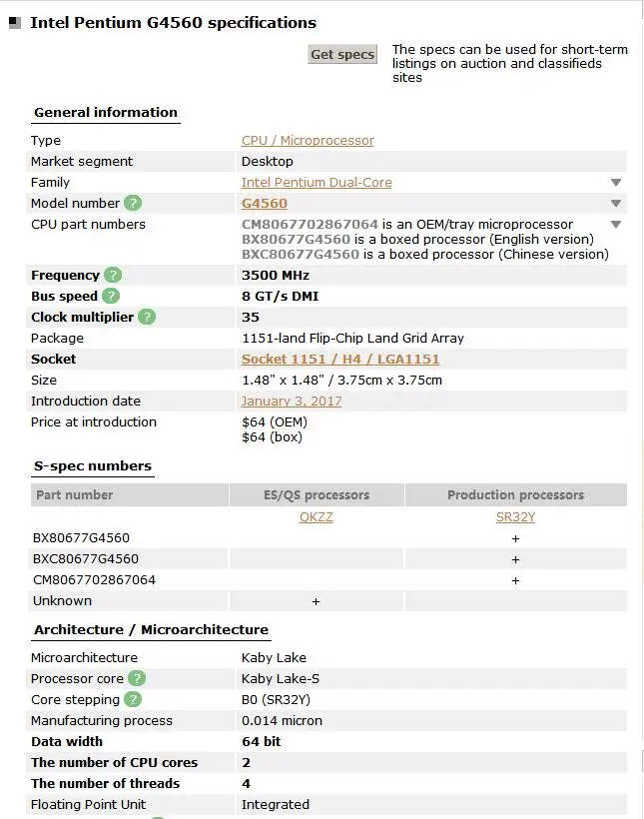Click the G4560 model number link
This screenshot has width=644, height=819.
click(265, 204)
